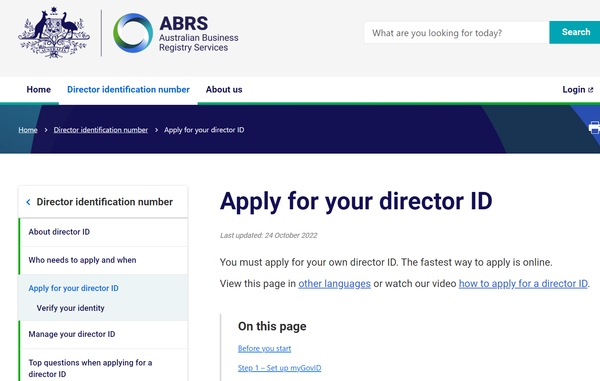Jump to 'Step 1 – Set up myGovID'
The height and width of the screenshot is (381, 600).
click(x=279, y=368)
